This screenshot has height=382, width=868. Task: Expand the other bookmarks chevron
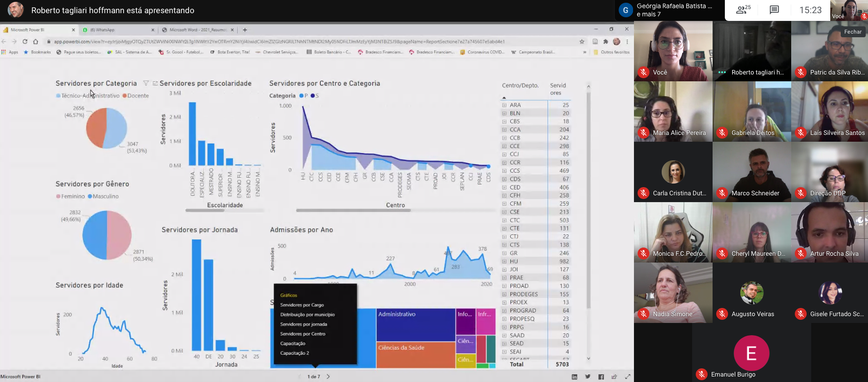pyautogui.click(x=584, y=52)
